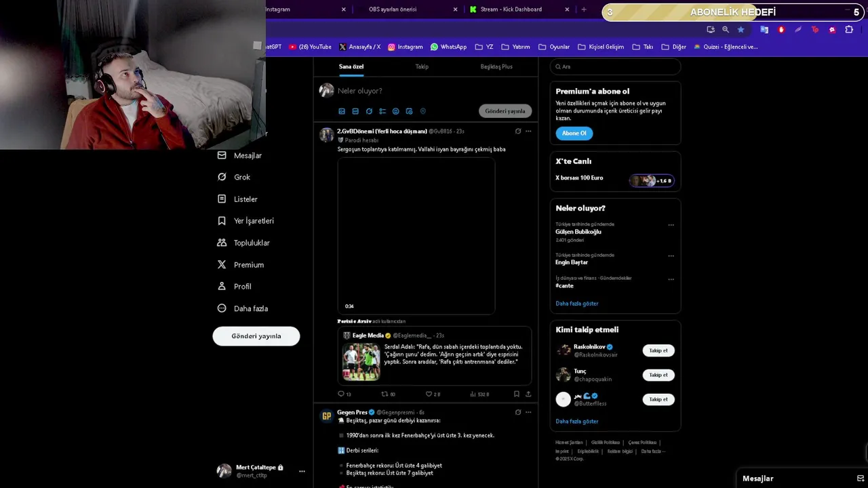Click the Gönderi yayınla button in composer

click(x=505, y=111)
